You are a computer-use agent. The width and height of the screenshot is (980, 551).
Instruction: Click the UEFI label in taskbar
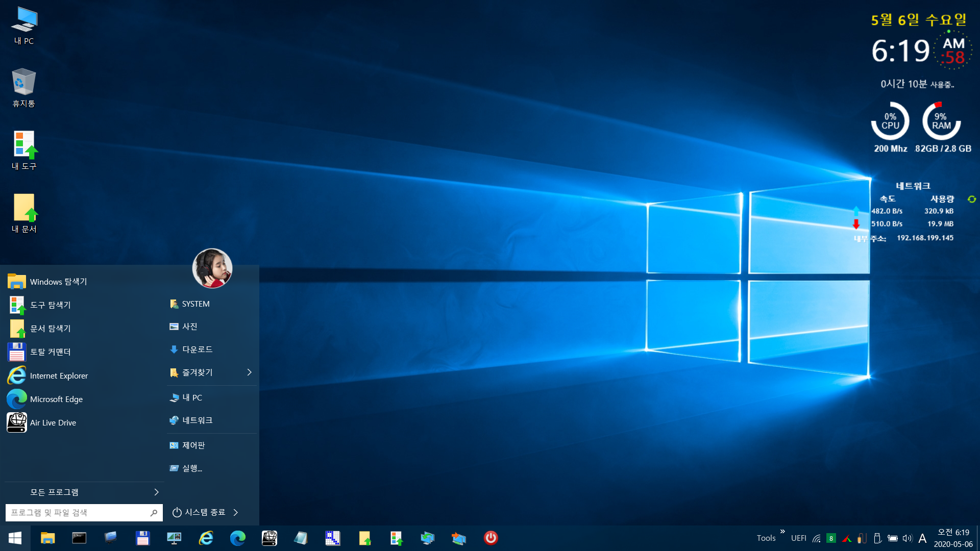(799, 538)
